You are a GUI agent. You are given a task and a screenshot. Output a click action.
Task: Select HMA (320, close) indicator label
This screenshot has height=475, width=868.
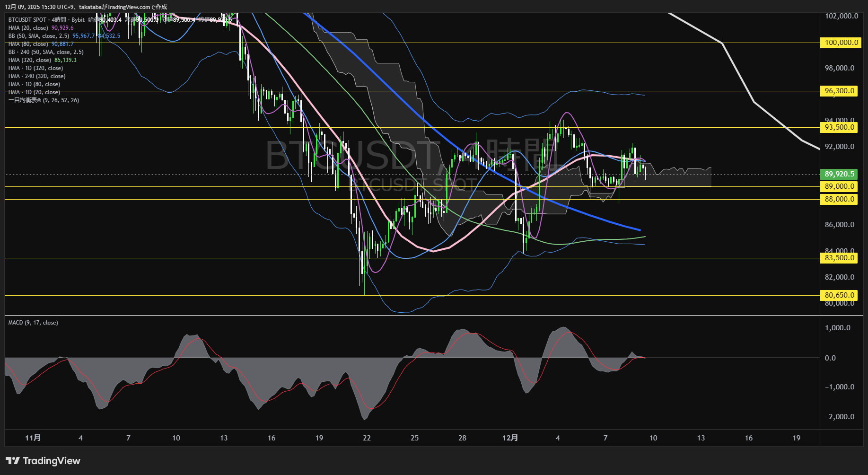pos(30,60)
